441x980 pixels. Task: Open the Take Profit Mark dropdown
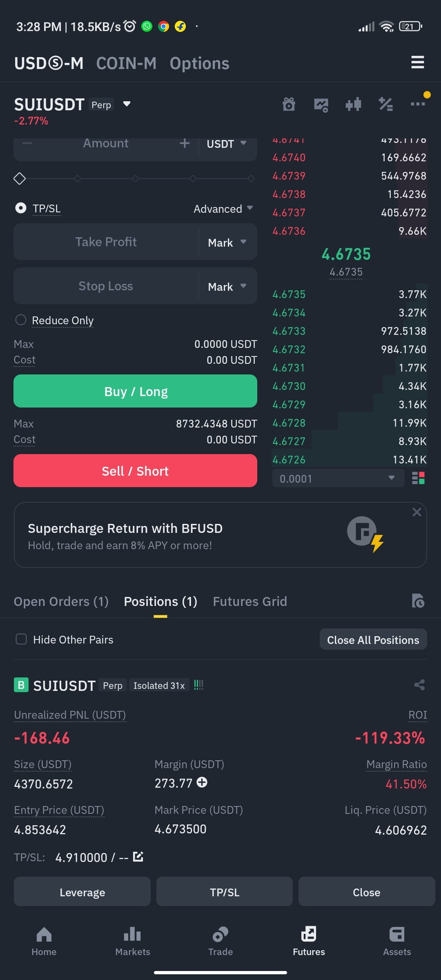coord(227,242)
